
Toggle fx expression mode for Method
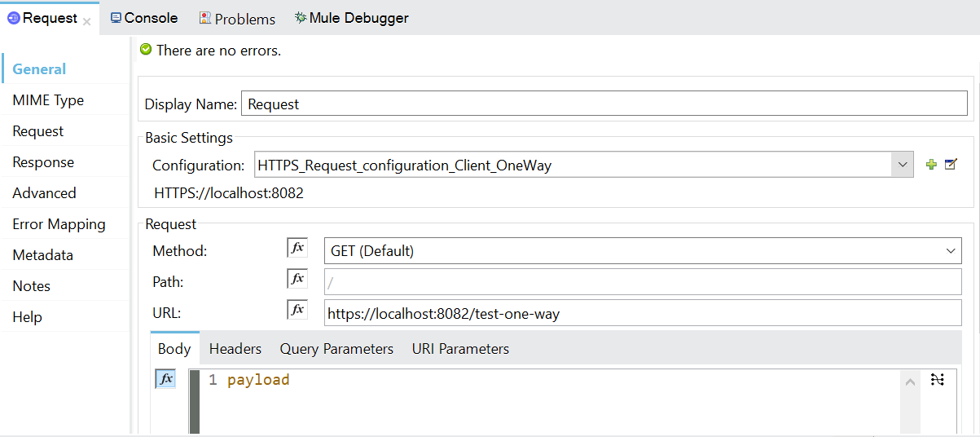297,248
